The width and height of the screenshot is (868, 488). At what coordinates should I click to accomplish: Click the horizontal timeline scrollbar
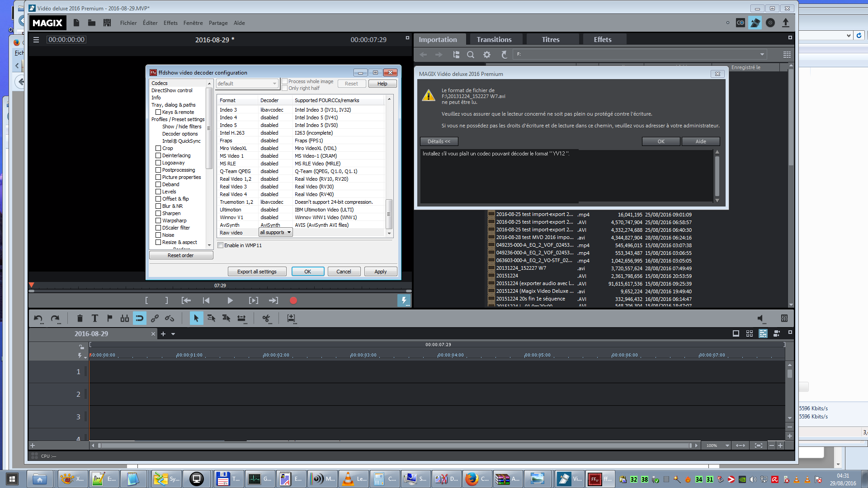393,446
